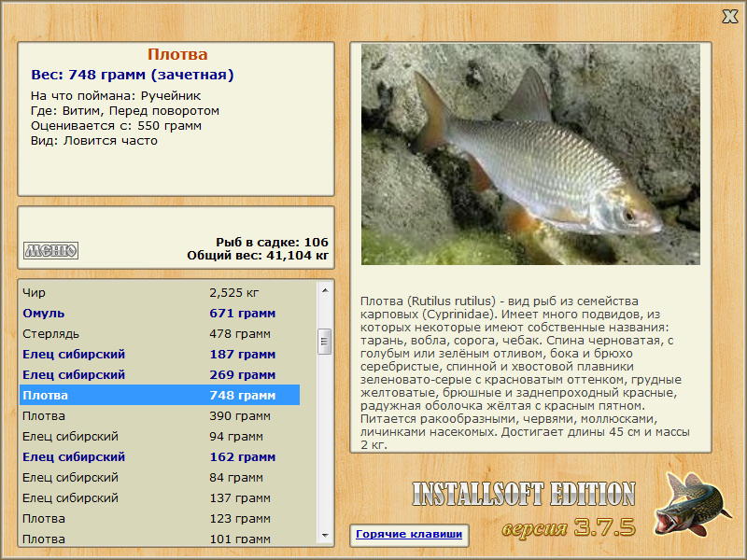Close the fish info window with X
The image size is (747, 560).
pyautogui.click(x=729, y=17)
